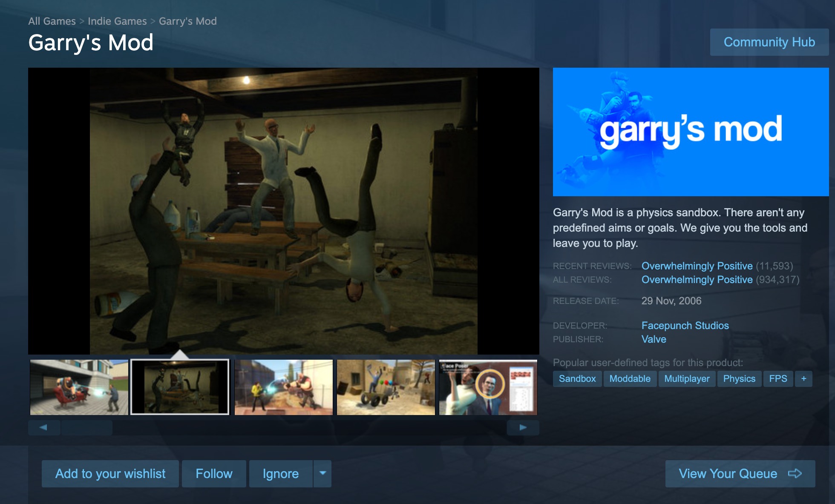This screenshot has width=835, height=504.
Task: Add Garry's Mod to your wishlist
Action: pyautogui.click(x=110, y=473)
